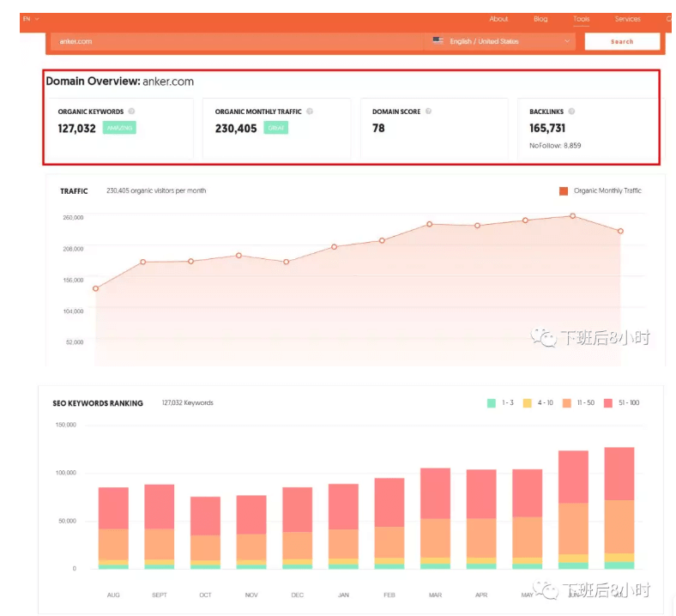Open the Services link
Image resolution: width=676 pixels, height=616 pixels.
627,19
